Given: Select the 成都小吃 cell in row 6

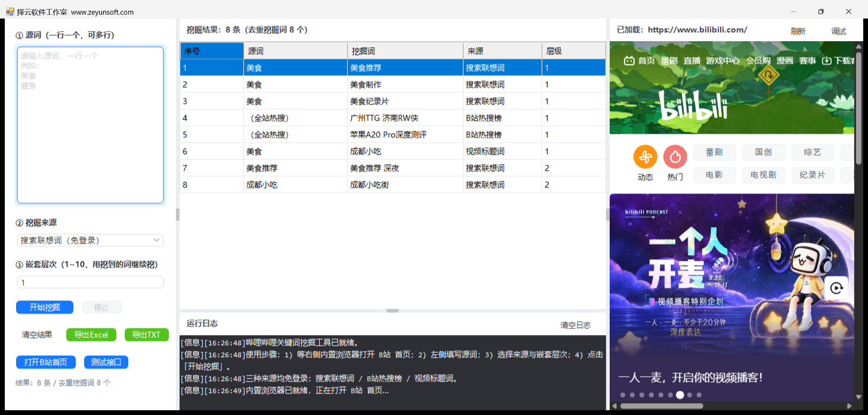Looking at the screenshot, I should click(x=405, y=151).
